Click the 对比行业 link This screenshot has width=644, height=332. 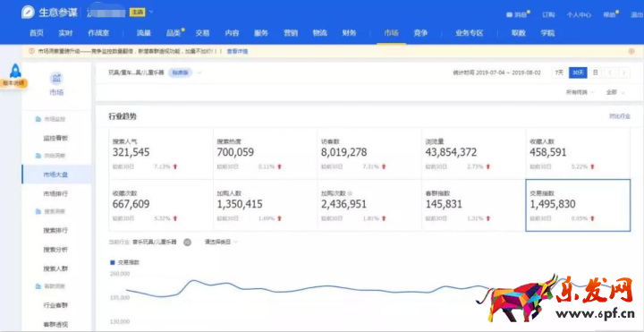619,116
